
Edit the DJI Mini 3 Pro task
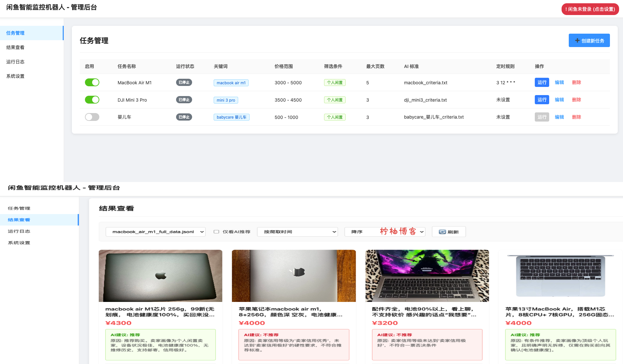(559, 100)
